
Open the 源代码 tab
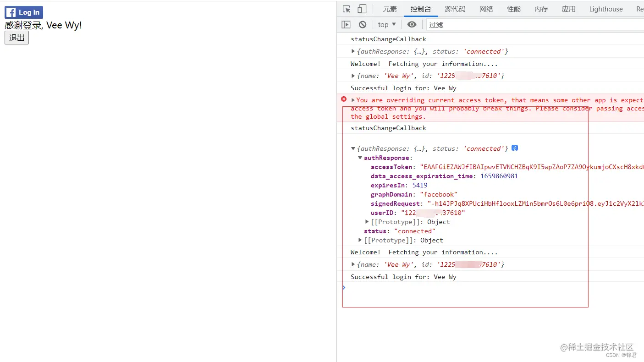tap(455, 9)
